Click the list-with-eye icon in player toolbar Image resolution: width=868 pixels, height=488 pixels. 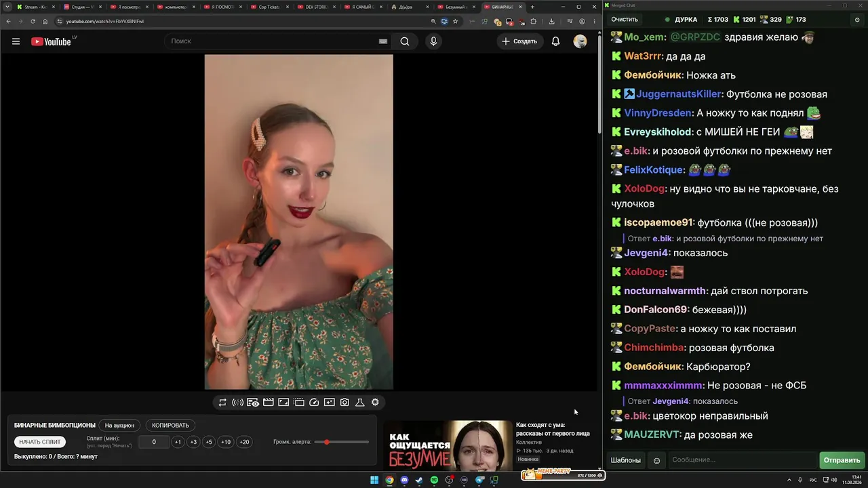click(x=253, y=403)
